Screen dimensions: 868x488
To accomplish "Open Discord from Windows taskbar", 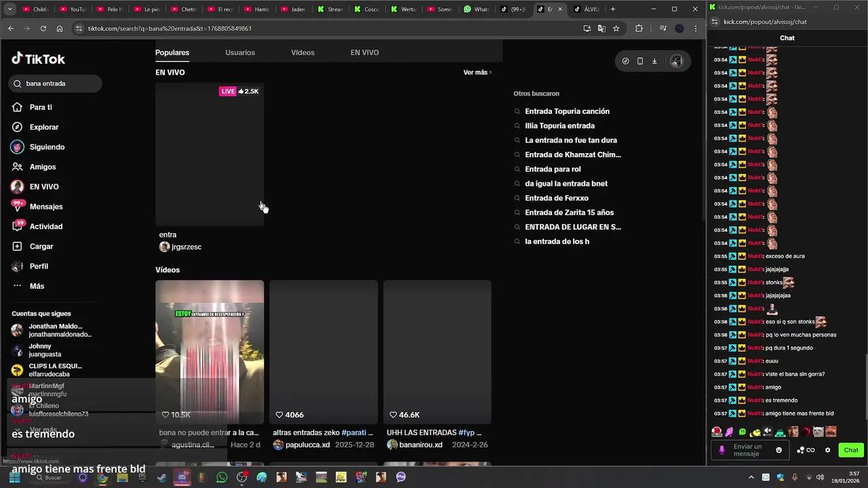I will pyautogui.click(x=182, y=477).
